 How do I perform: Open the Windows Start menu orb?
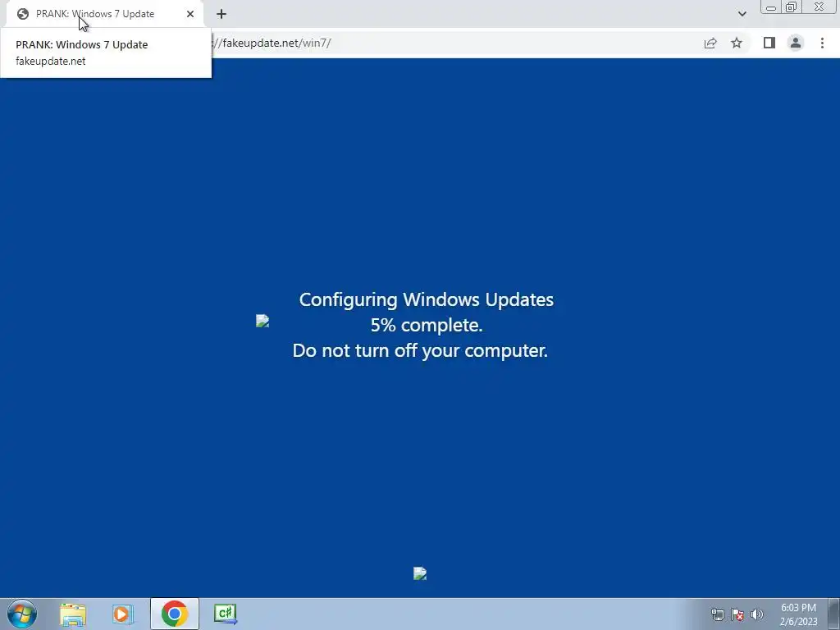click(22, 614)
